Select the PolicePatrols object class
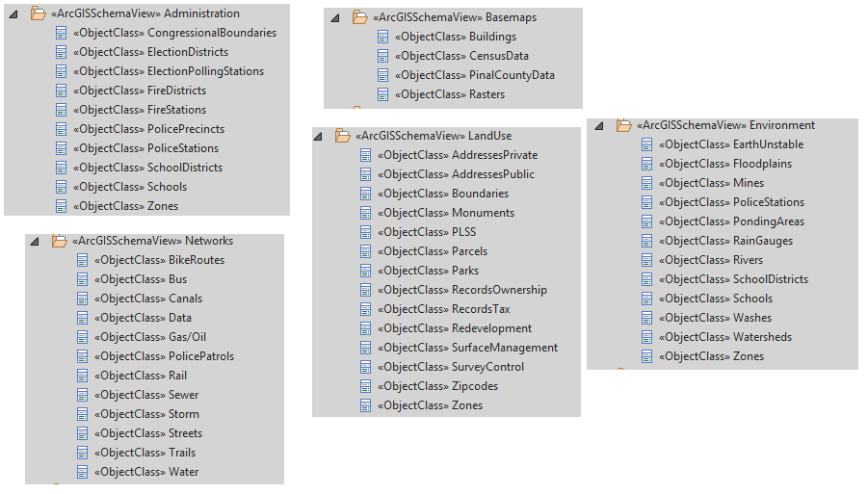The width and height of the screenshot is (868, 494). [x=164, y=357]
